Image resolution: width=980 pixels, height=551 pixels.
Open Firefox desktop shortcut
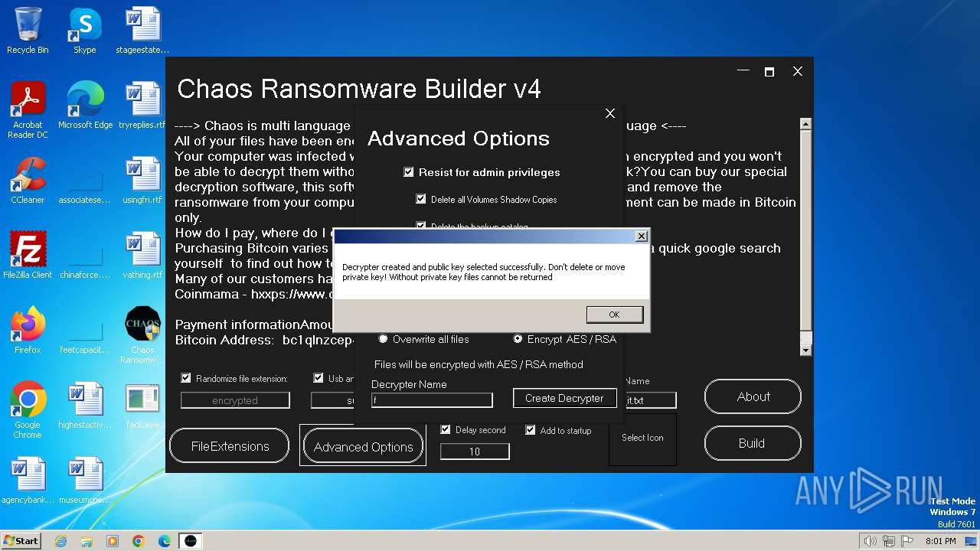(28, 331)
